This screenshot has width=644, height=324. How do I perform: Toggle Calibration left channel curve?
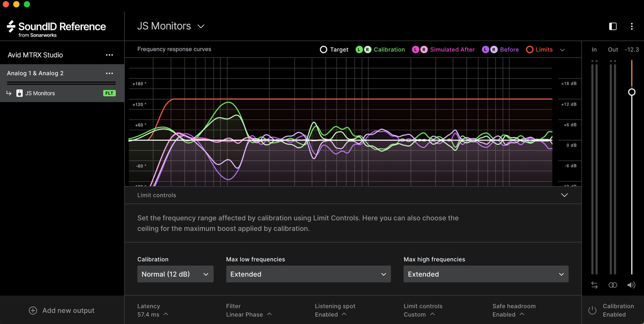pyautogui.click(x=359, y=50)
